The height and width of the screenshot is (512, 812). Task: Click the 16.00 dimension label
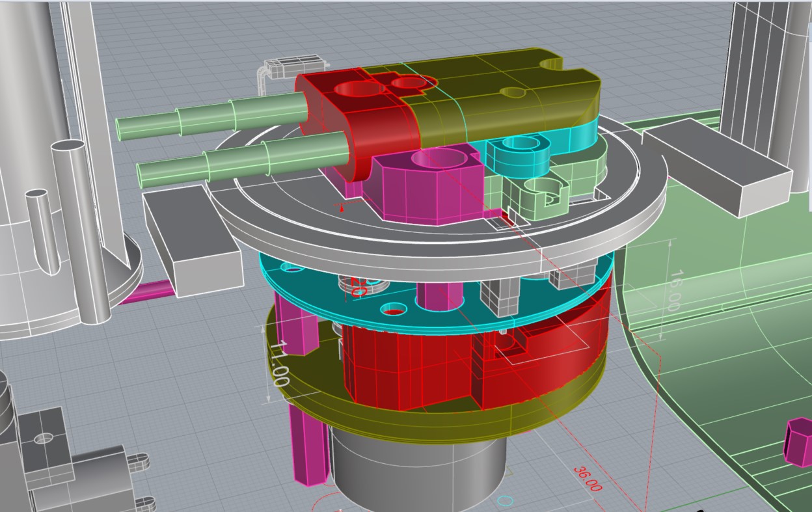pyautogui.click(x=671, y=290)
